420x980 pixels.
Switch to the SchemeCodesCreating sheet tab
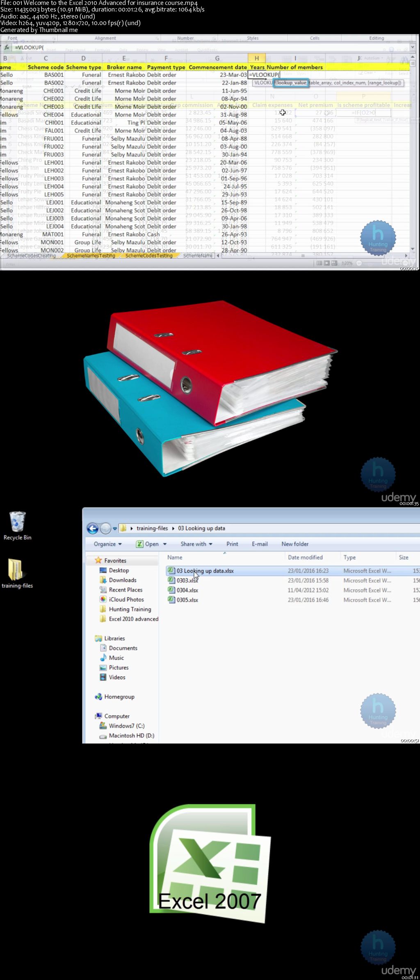pyautogui.click(x=31, y=256)
